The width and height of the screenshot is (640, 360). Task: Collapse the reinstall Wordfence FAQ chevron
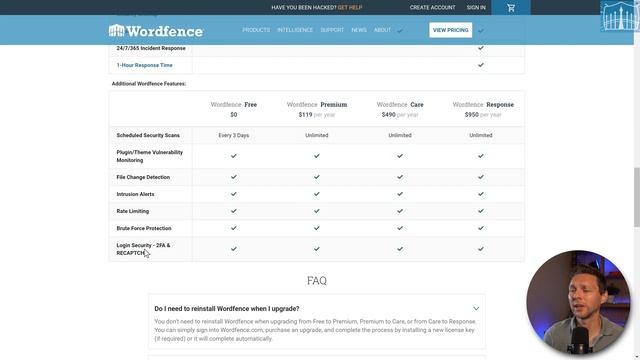click(x=476, y=309)
